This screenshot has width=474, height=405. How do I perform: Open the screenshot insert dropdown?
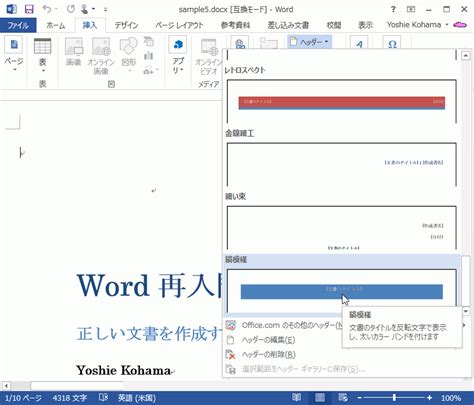click(151, 70)
